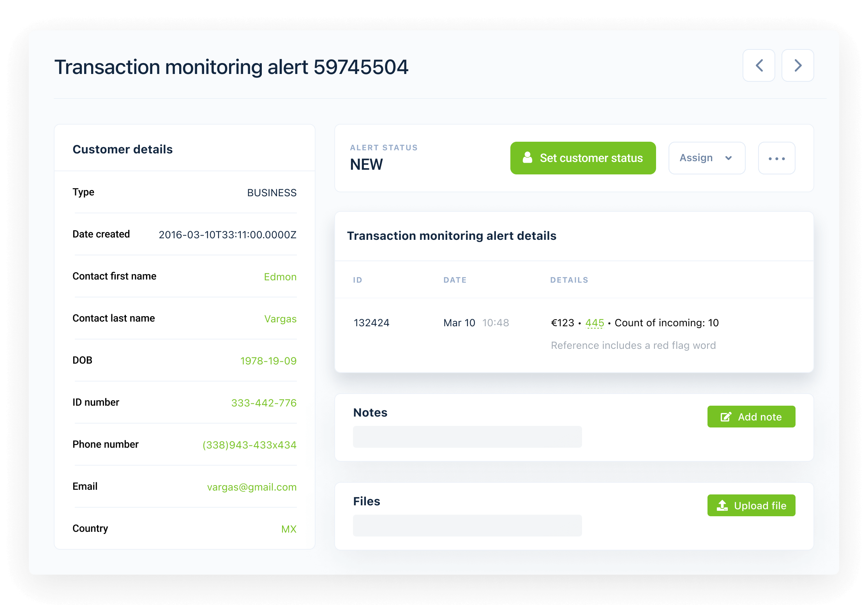
Task: Click the Upload file button
Action: [x=751, y=505]
